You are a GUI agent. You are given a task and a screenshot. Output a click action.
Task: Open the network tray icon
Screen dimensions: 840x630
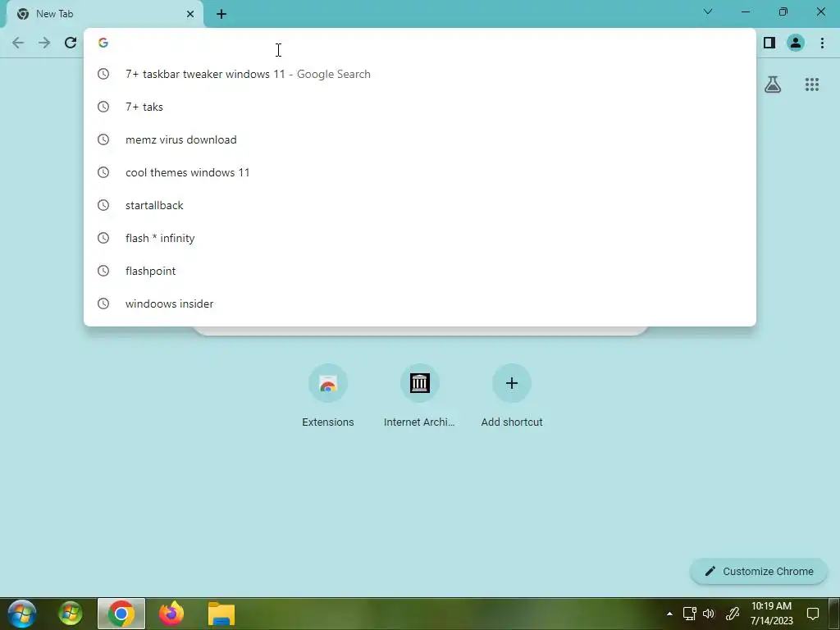[x=689, y=614]
